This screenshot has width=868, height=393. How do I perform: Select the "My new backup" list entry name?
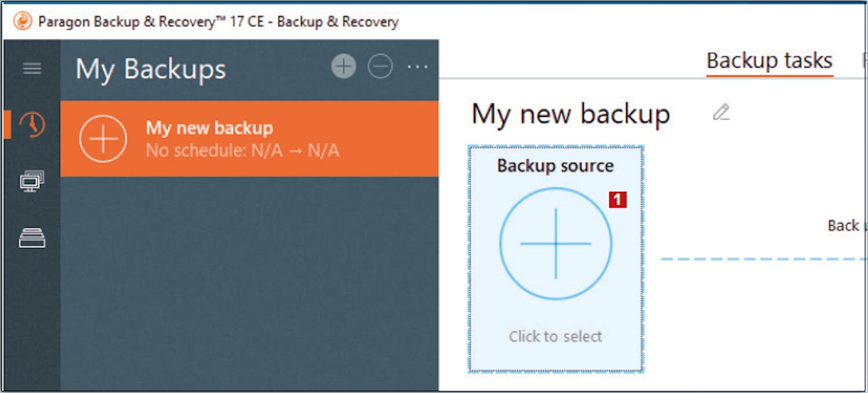pos(209,128)
